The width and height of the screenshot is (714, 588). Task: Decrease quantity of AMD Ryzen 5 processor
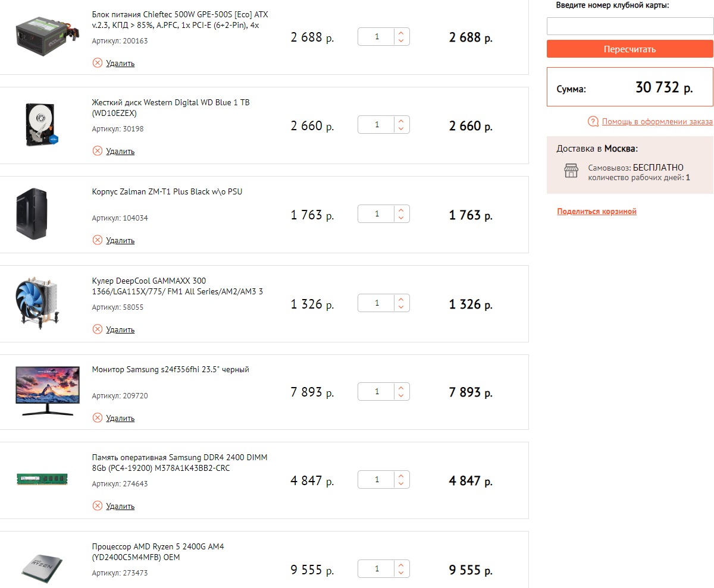[401, 574]
